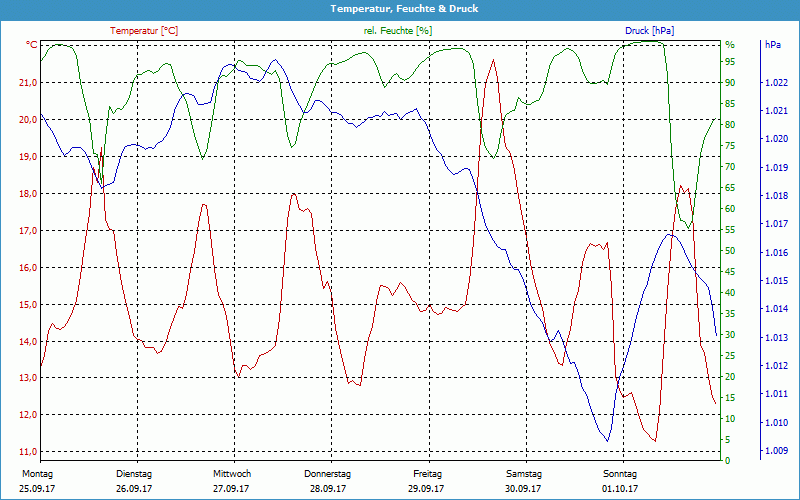Click the °C unit label on temperature axis

pos(32,45)
